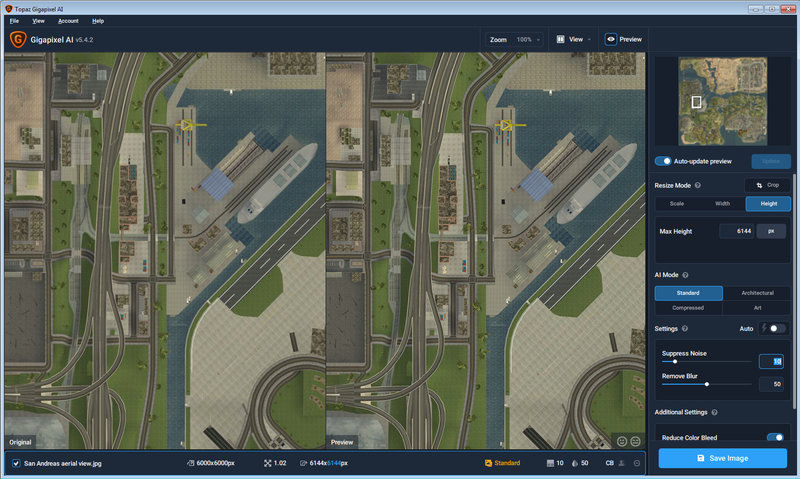Viewport: 800px width, 479px height.
Task: Click the Crop button
Action: (767, 185)
